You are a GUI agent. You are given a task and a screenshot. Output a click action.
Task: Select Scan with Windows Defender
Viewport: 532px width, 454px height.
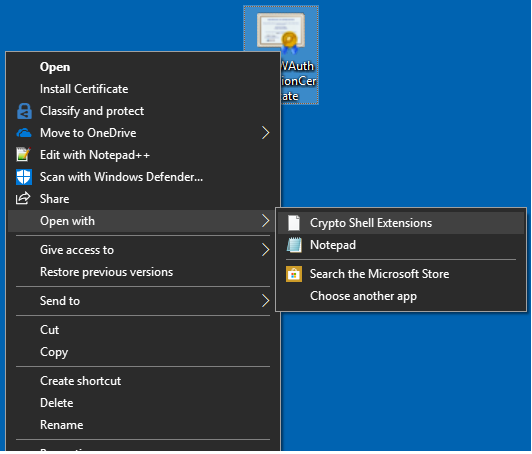coord(143,177)
